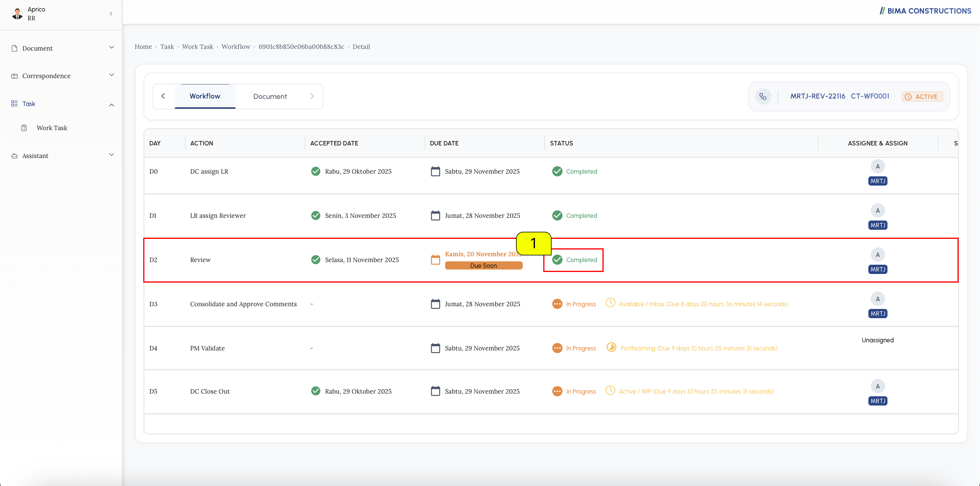
Task: Click the MRTJ badge in DC Close Out row
Action: click(878, 401)
